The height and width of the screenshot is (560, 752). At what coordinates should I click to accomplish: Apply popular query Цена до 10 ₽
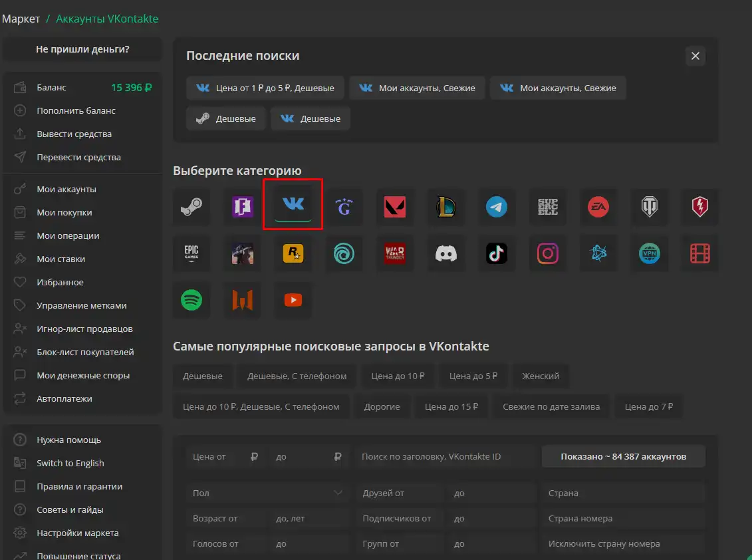click(x=398, y=376)
